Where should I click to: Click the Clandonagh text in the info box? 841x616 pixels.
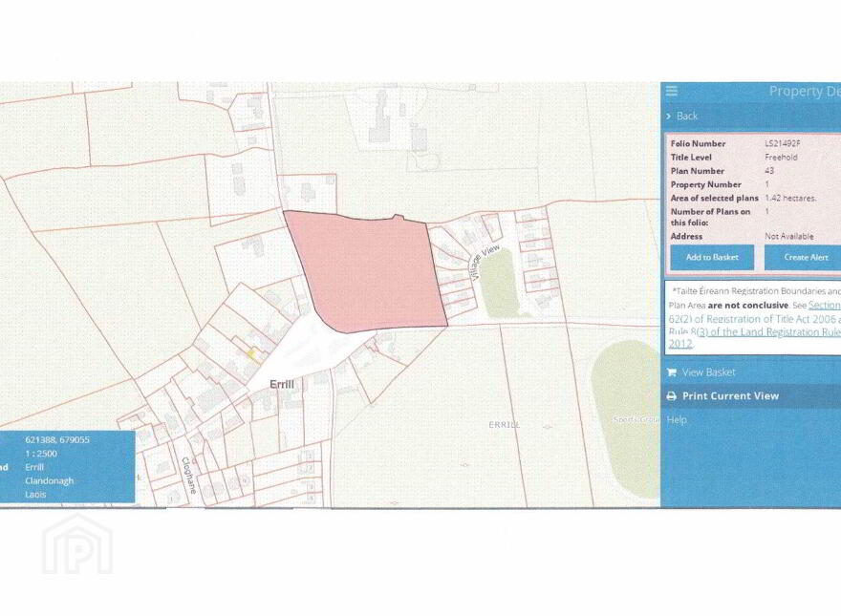pyautogui.click(x=50, y=481)
